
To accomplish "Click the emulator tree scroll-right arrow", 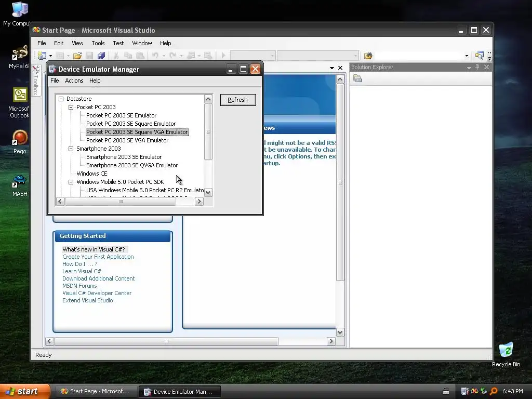I will pos(199,202).
